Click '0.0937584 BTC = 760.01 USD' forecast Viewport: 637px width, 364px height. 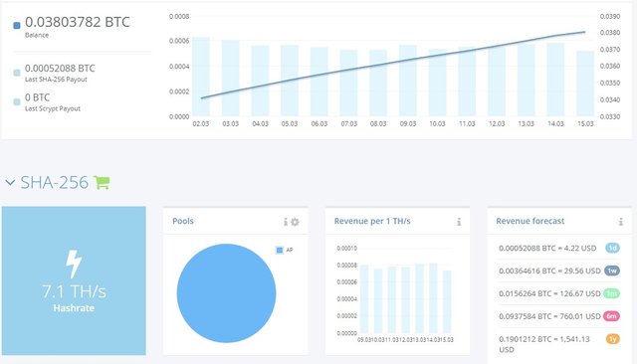click(549, 316)
